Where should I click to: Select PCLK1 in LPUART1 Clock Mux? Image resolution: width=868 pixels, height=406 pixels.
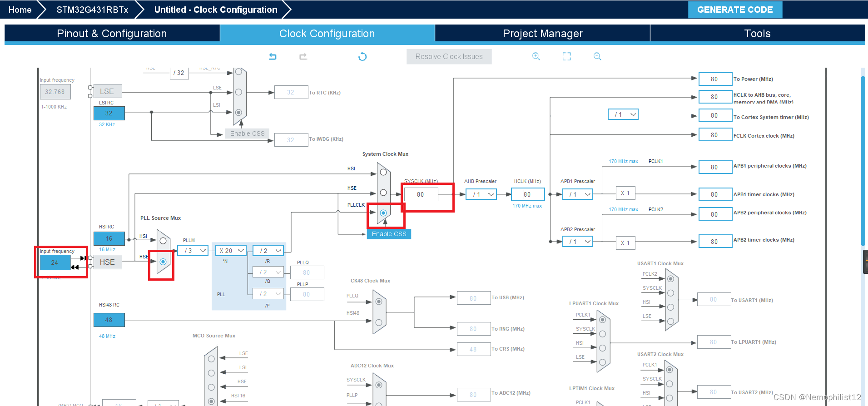602,320
